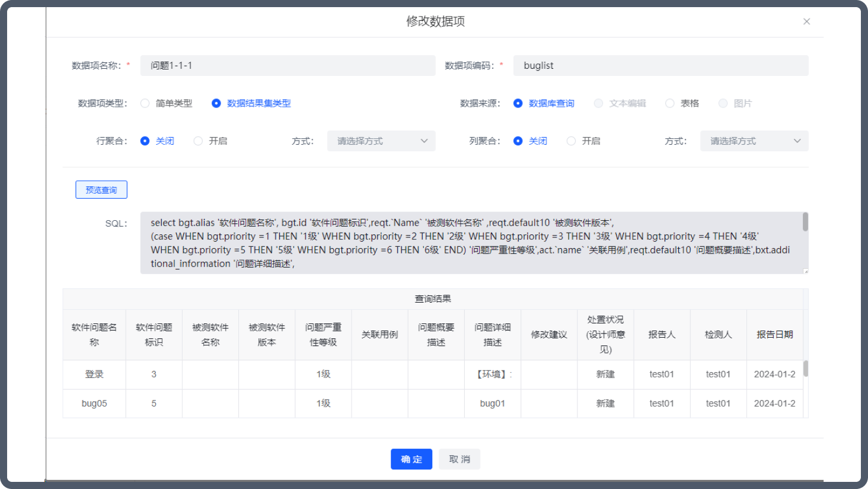Click the 软件问题标识 column header
This screenshot has width=868, height=489.
click(154, 335)
